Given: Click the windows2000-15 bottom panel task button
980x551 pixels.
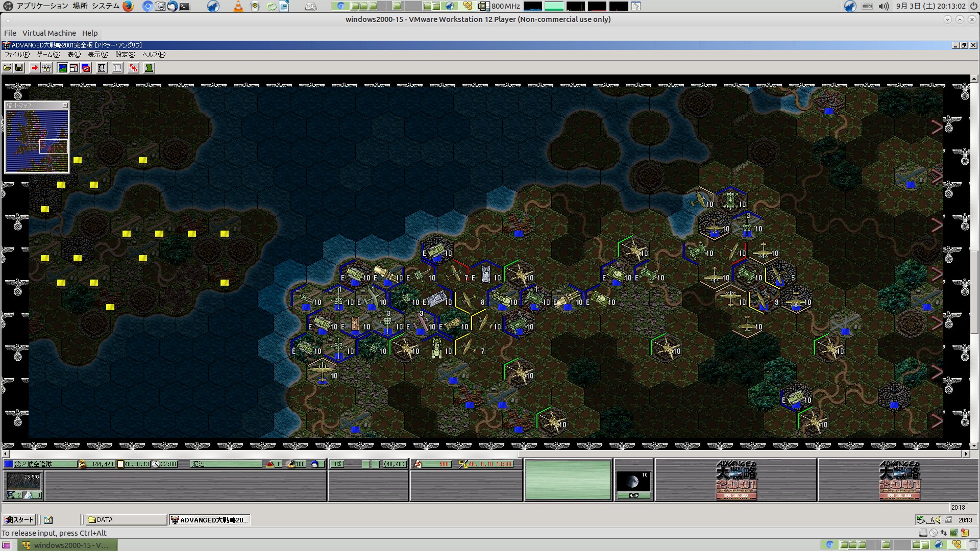Looking at the screenshot, I should 68,545.
